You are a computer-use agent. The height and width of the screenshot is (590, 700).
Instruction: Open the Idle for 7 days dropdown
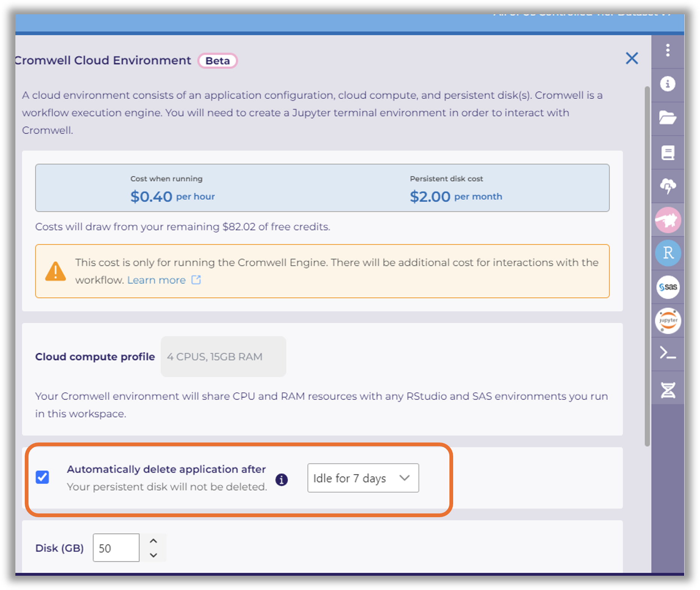coord(363,478)
